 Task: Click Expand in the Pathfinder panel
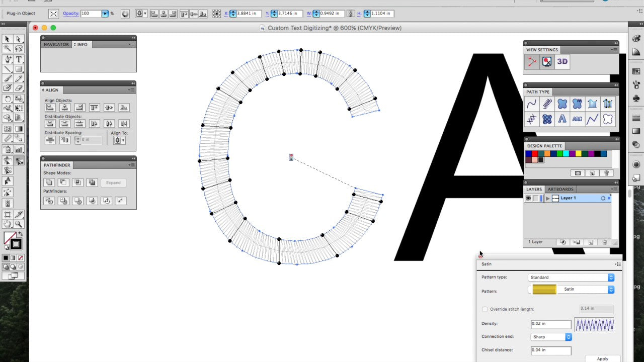(113, 183)
